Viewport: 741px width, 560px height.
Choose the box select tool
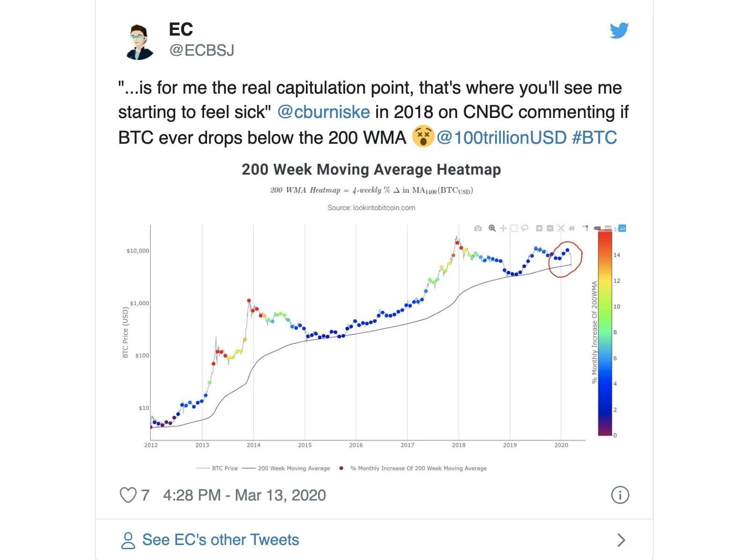514,228
